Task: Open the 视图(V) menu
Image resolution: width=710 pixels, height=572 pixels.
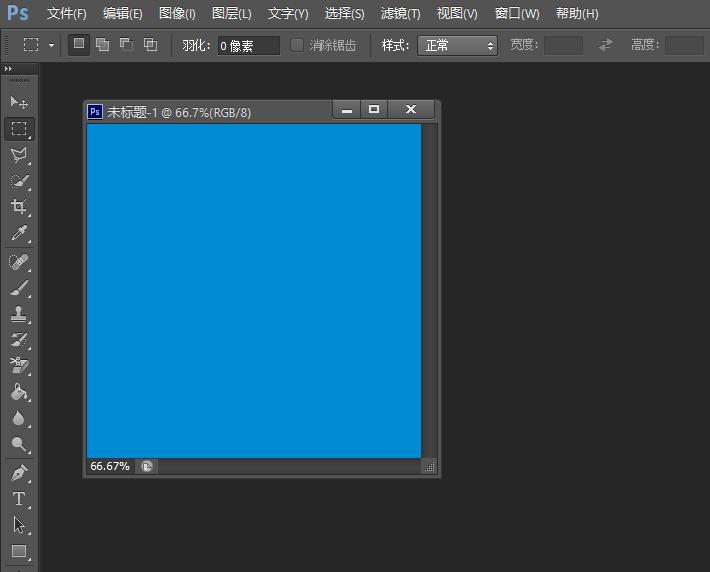Action: [457, 14]
